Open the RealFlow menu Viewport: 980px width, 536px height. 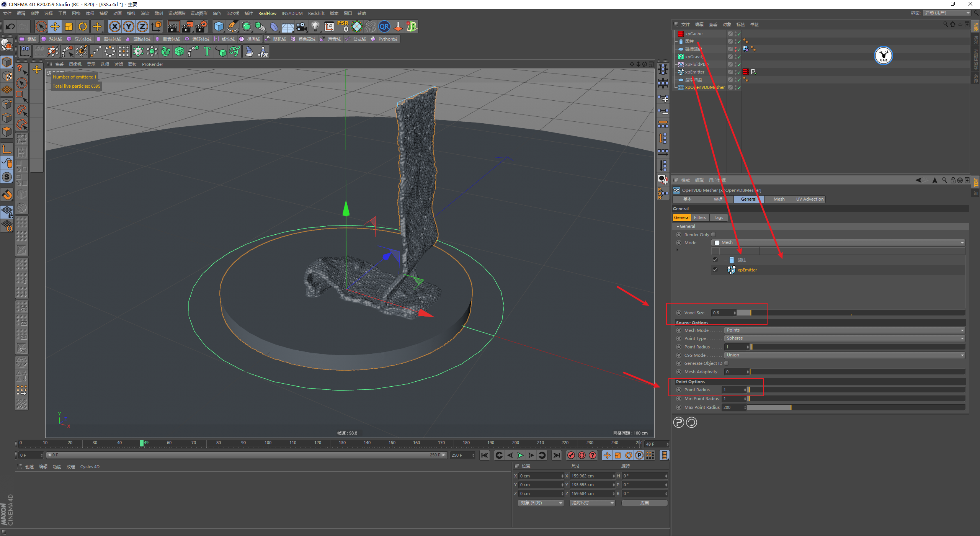267,13
